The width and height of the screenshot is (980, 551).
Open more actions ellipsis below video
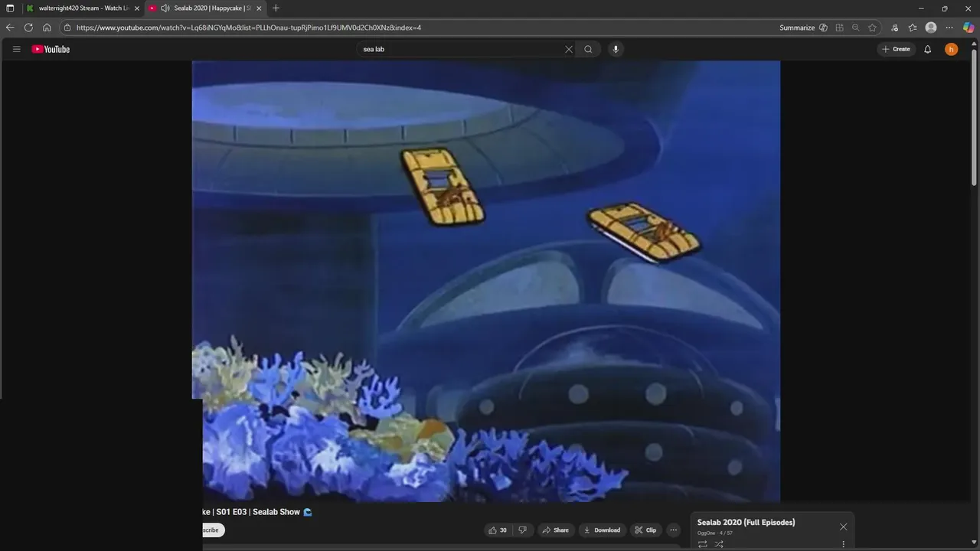[673, 530]
